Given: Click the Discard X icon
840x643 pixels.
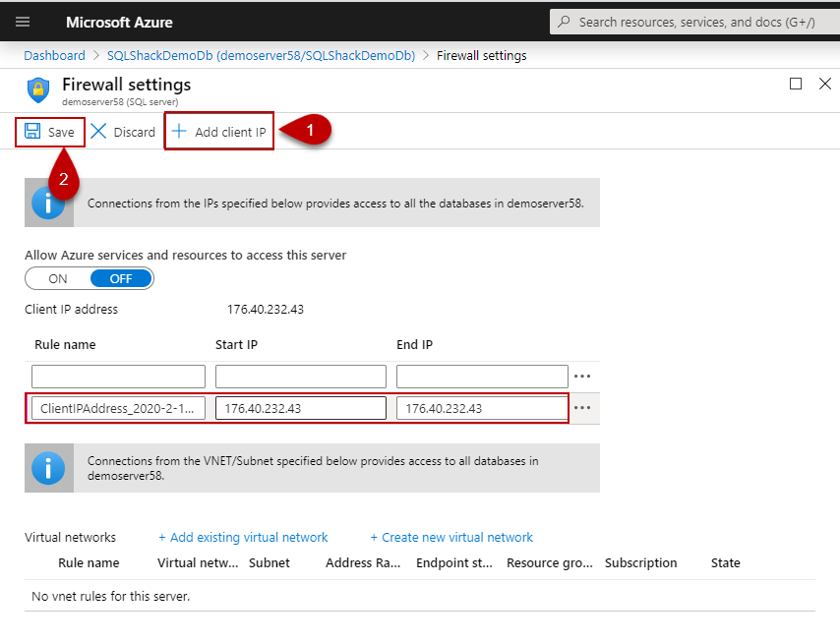Looking at the screenshot, I should (99, 131).
